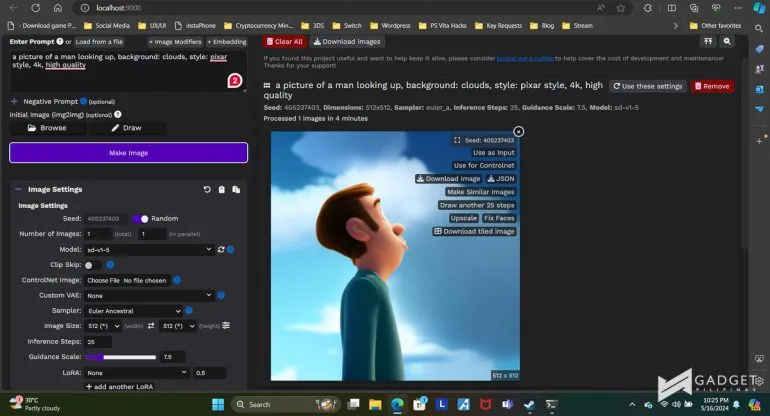Click the Guidance Scale slider

coord(121,357)
